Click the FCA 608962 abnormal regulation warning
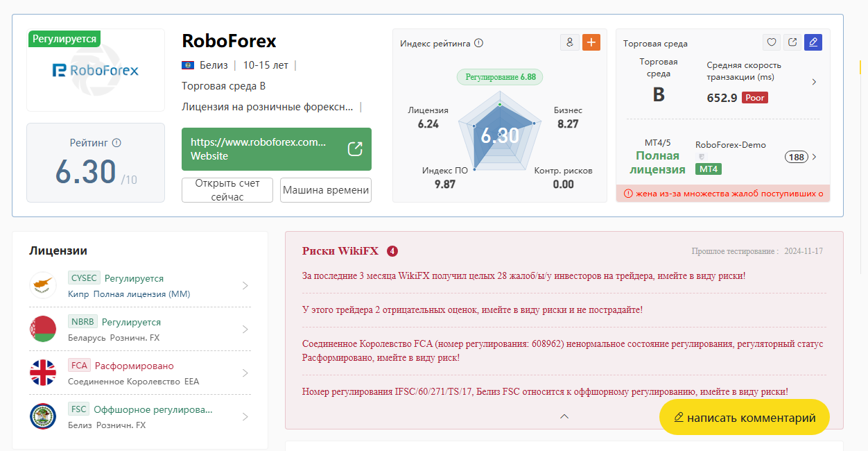868x451 pixels. tap(563, 350)
